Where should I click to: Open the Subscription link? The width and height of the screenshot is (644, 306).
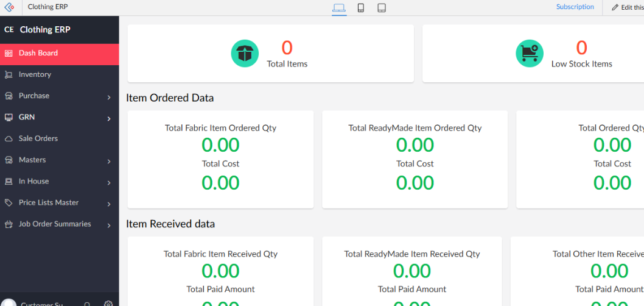click(575, 7)
